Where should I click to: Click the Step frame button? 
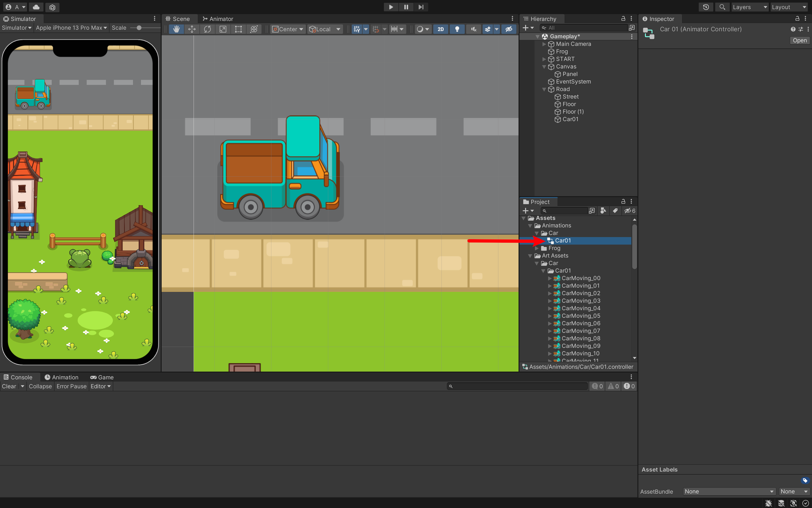click(x=421, y=7)
